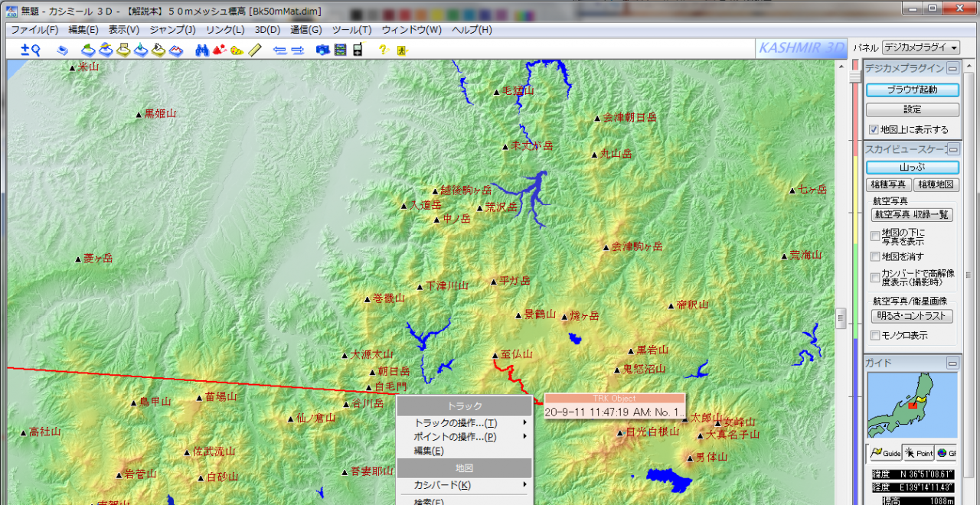This screenshot has width=980, height=505.
Task: Click the 谷川岳 mountain label
Action: (367, 403)
